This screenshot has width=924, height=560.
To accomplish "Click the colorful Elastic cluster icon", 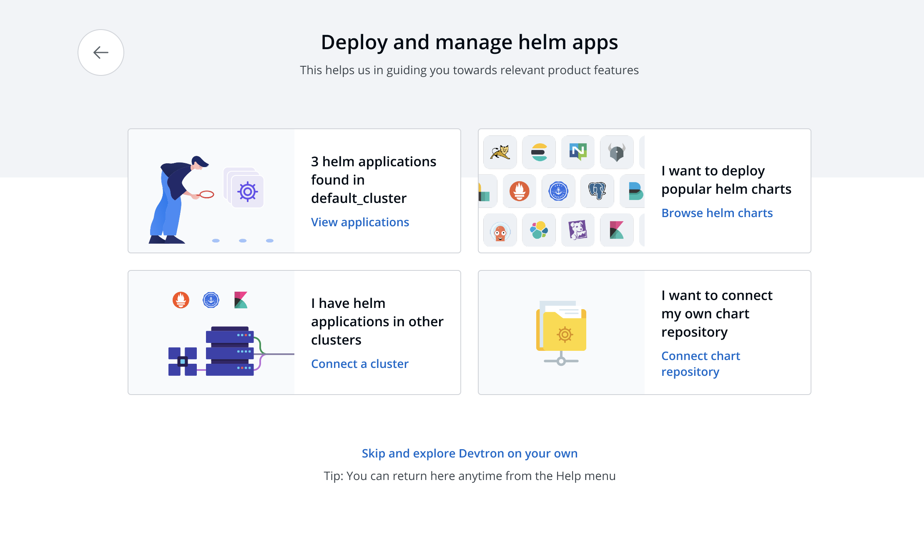I will click(x=539, y=230).
